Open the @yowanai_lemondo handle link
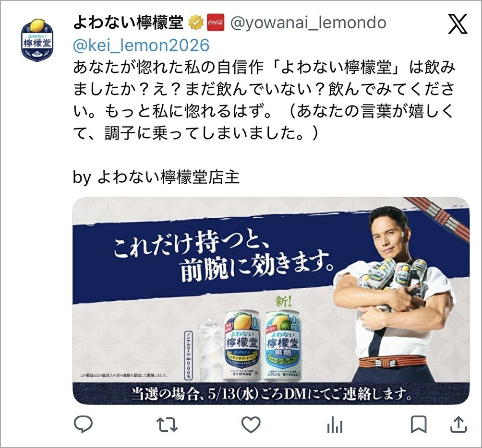The width and height of the screenshot is (482, 448). point(308,23)
